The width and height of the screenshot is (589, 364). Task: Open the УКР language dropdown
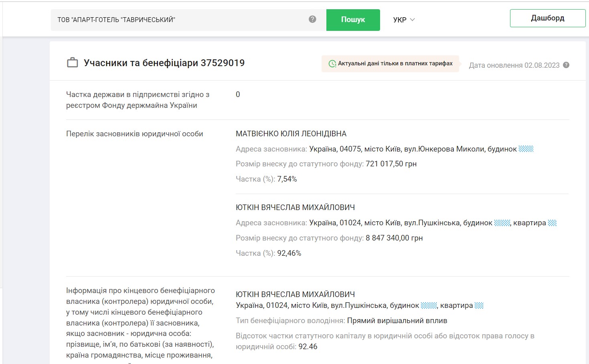point(400,20)
